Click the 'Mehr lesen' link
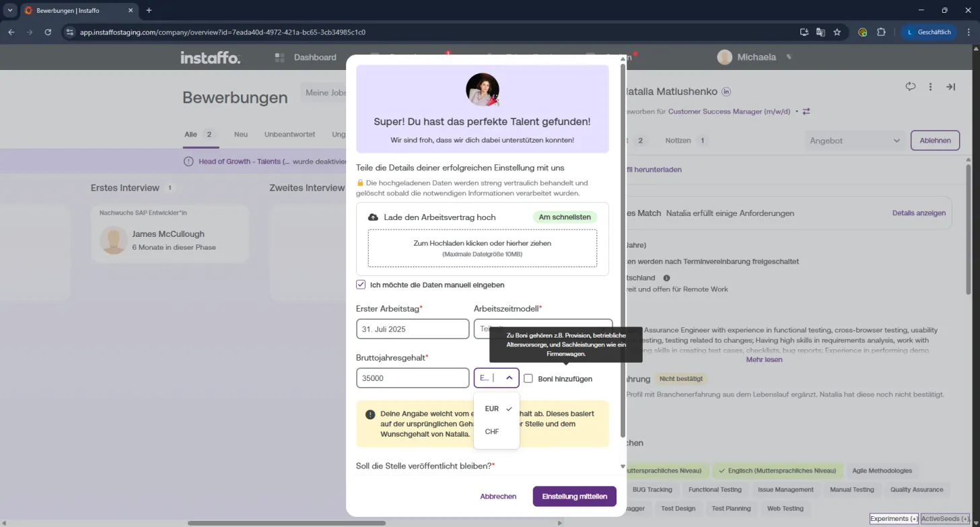 [764, 359]
